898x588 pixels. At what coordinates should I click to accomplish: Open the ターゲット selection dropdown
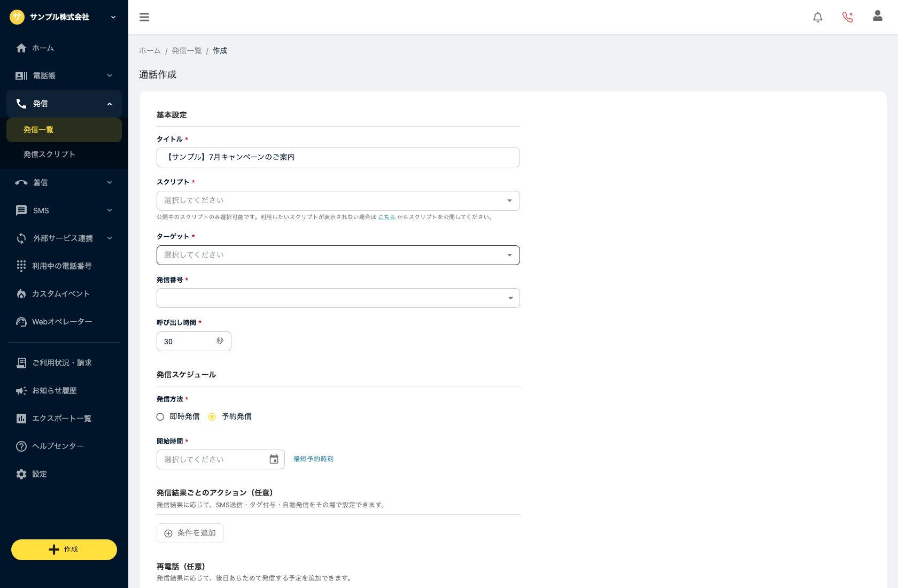[338, 255]
